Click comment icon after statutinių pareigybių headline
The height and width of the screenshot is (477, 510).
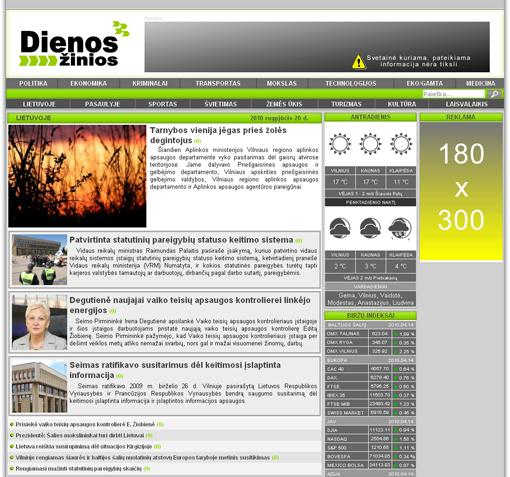298,241
